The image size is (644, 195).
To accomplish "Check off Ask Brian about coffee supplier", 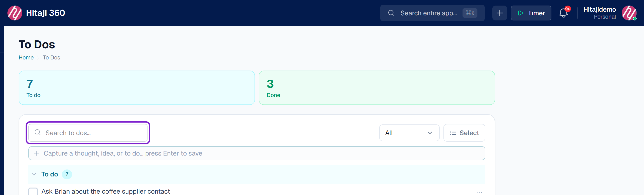I will pos(33,192).
